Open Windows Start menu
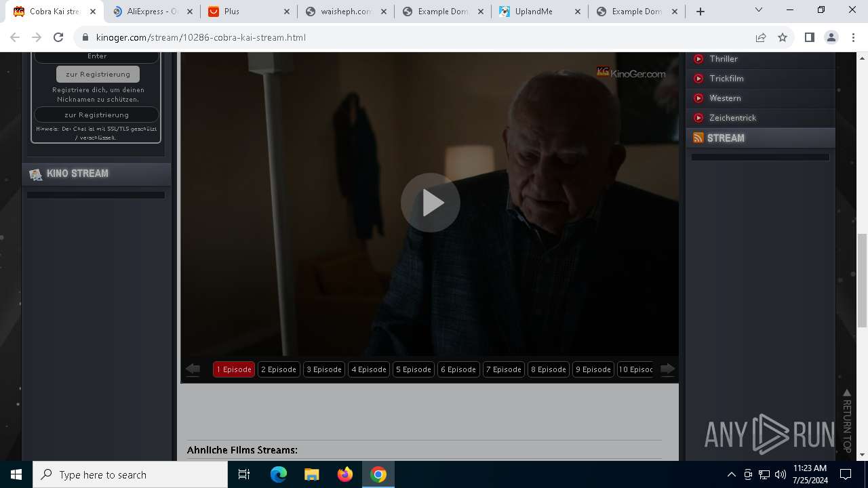This screenshot has width=868, height=488. pos(16,474)
